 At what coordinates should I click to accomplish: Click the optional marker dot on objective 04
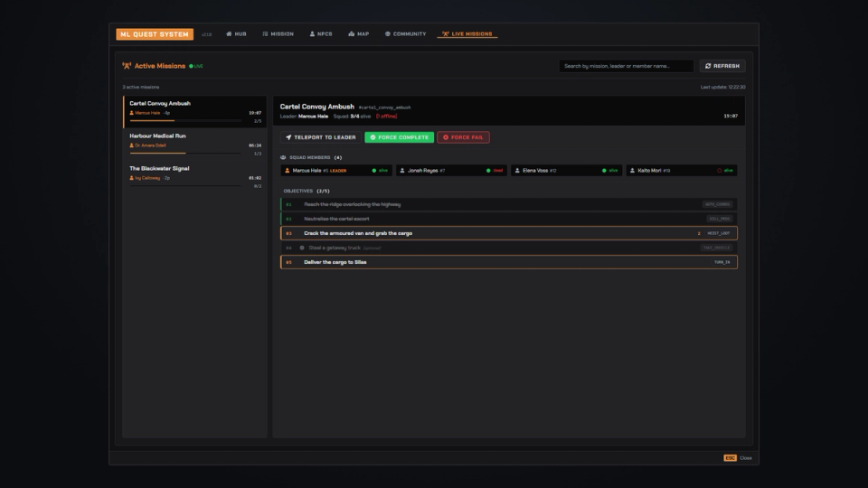tap(302, 248)
